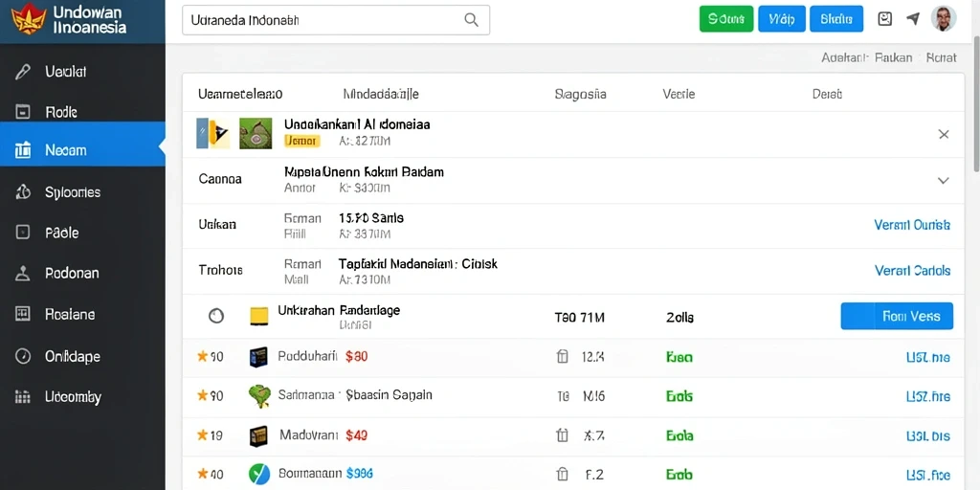Viewport: 980px width, 490px height.
Task: Dismiss the Undeikankanl row with the X
Action: (x=944, y=134)
